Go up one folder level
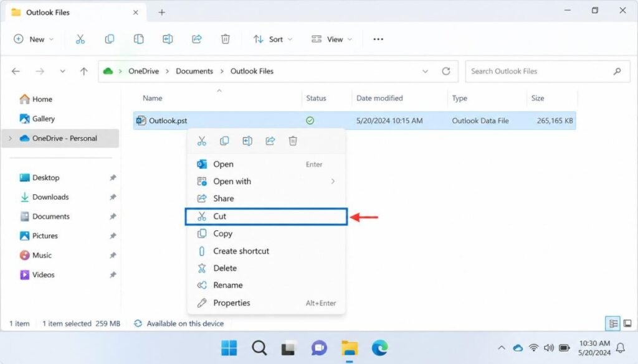This screenshot has height=364, width=638. [x=84, y=71]
